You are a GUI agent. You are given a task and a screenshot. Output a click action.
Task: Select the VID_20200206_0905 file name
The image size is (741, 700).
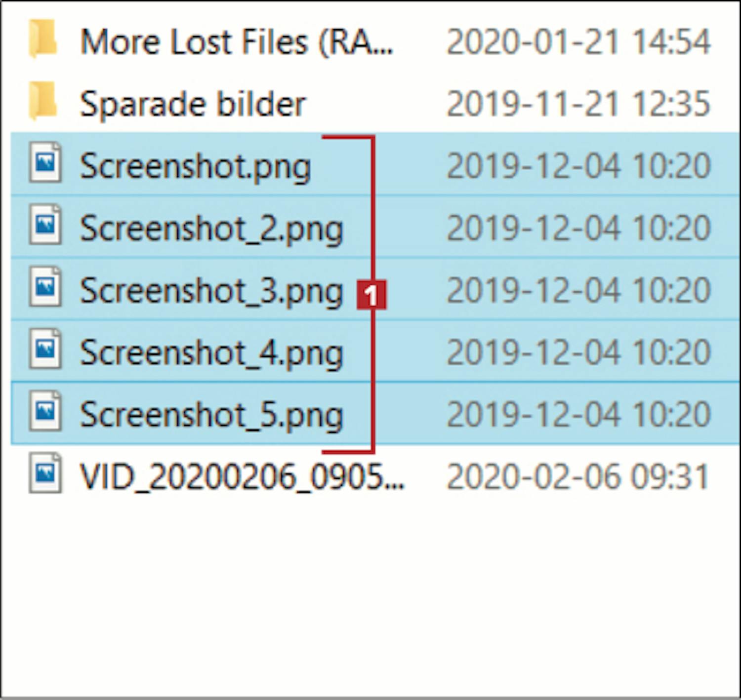tap(242, 477)
